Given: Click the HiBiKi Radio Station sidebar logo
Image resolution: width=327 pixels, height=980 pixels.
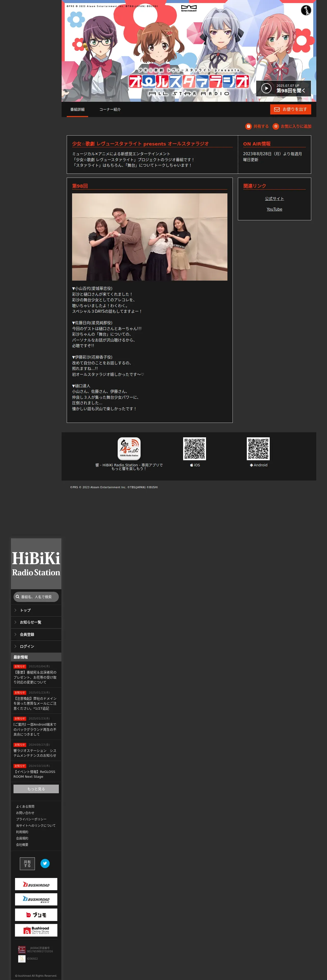Looking at the screenshot, I should 36,564.
